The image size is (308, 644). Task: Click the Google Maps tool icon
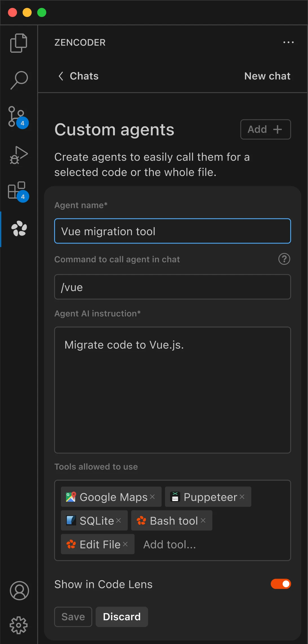click(x=71, y=497)
